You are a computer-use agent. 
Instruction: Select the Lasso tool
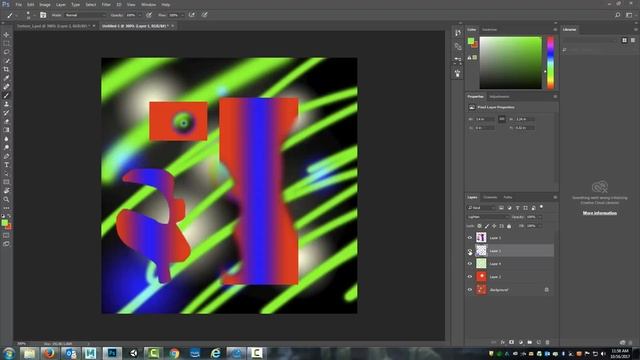(6, 52)
